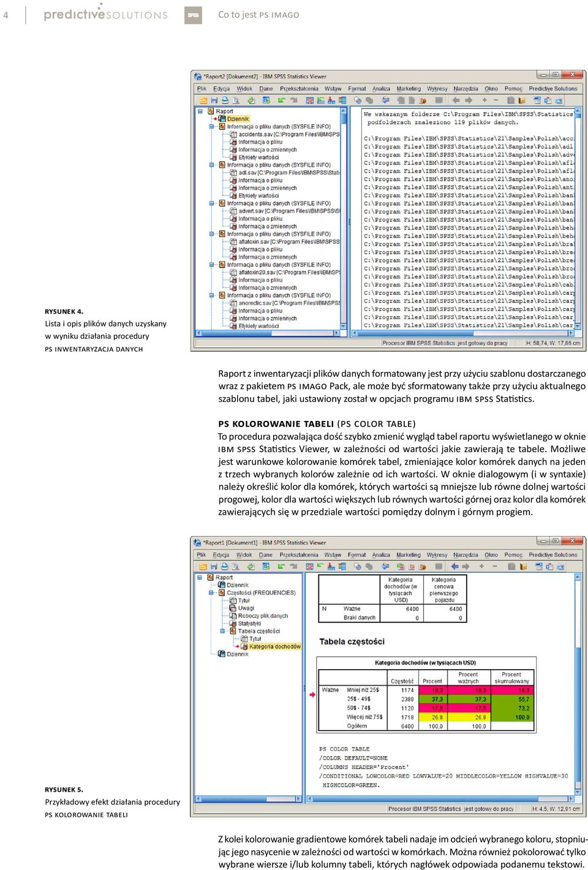Collapse Raport root node in Raport1 outline

(x=200, y=577)
